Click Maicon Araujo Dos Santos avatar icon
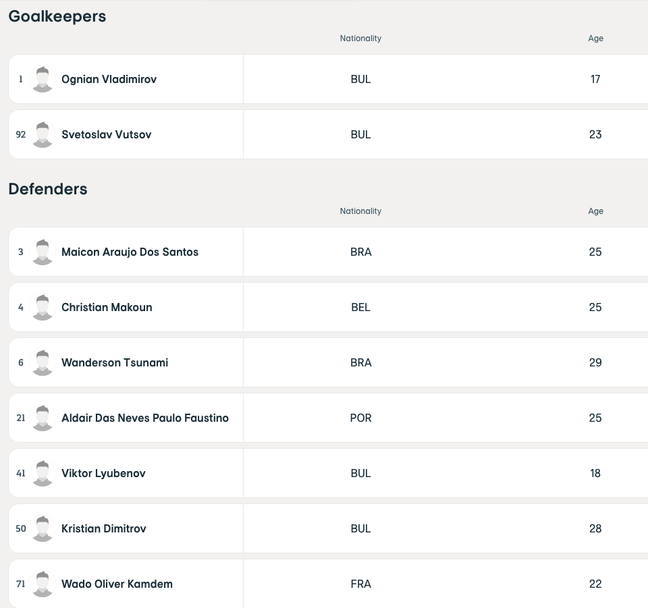The height and width of the screenshot is (608, 648). click(42, 252)
